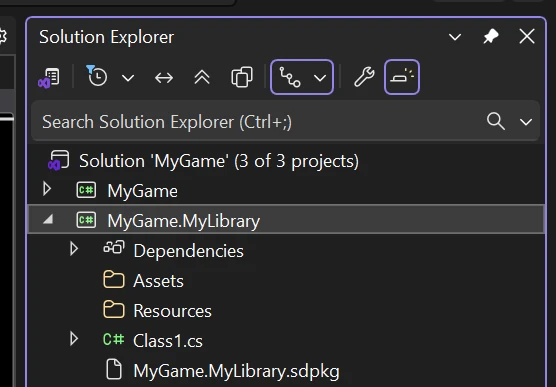The height and width of the screenshot is (387, 556).
Task: Open Properties wrench icon
Action: click(x=364, y=77)
